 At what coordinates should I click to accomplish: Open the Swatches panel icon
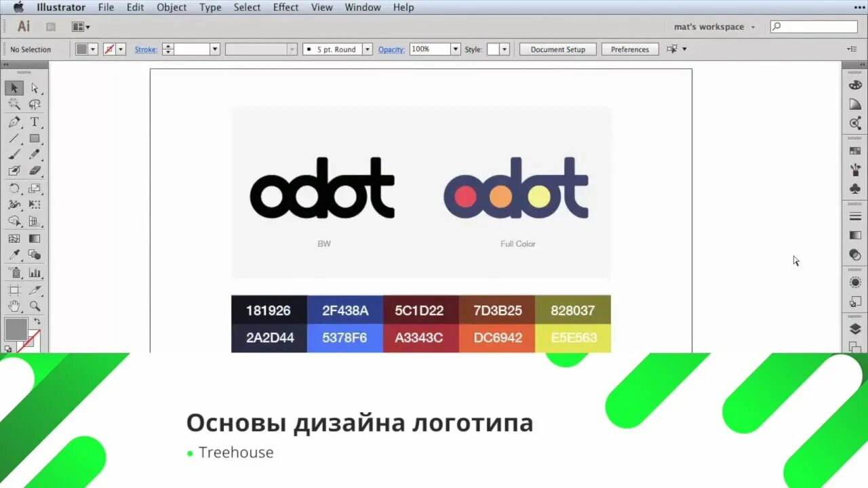[855, 150]
